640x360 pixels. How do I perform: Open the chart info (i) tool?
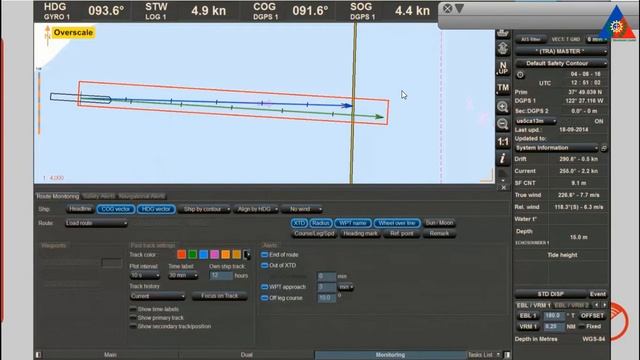(503, 158)
